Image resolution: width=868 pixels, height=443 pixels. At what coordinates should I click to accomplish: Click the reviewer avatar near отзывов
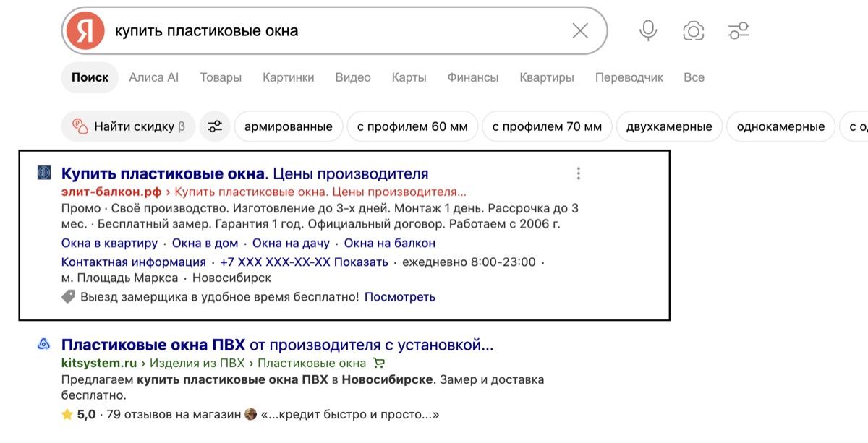(x=251, y=415)
